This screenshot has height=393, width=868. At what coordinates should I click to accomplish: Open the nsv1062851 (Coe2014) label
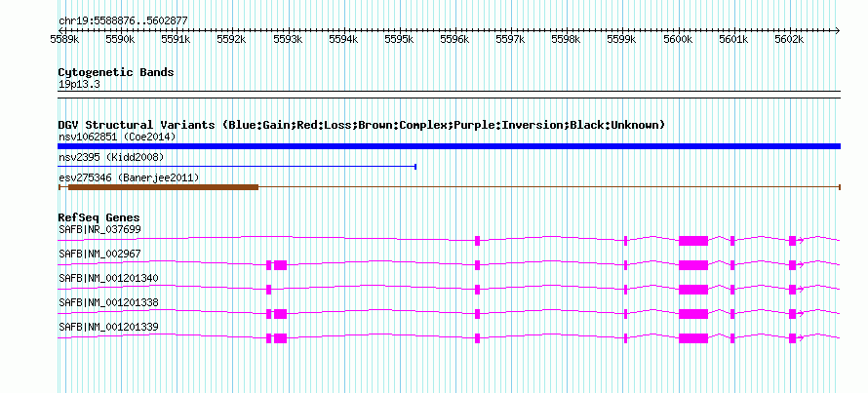117,137
